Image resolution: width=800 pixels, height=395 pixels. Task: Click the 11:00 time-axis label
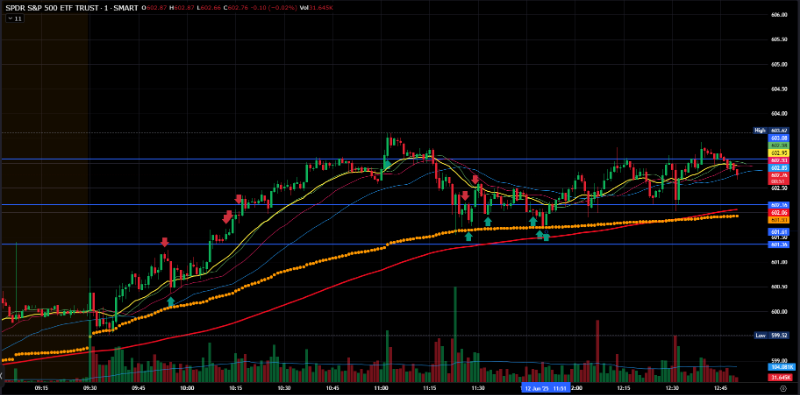381,388
